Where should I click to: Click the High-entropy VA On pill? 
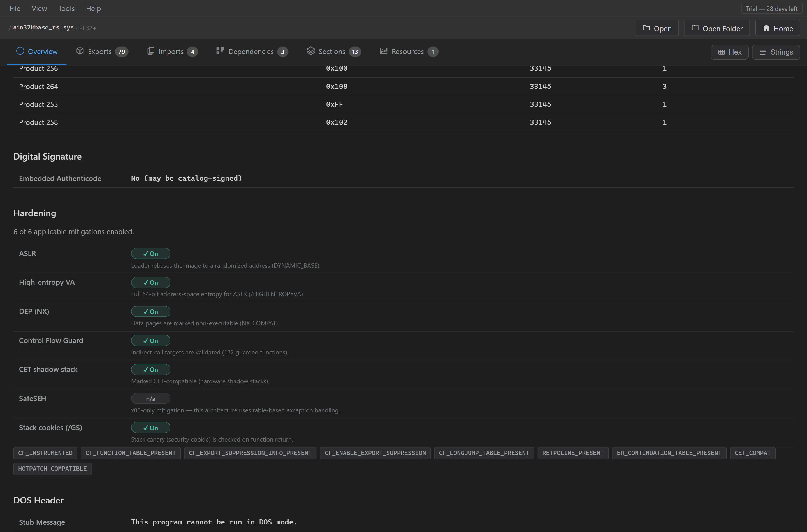pos(150,283)
